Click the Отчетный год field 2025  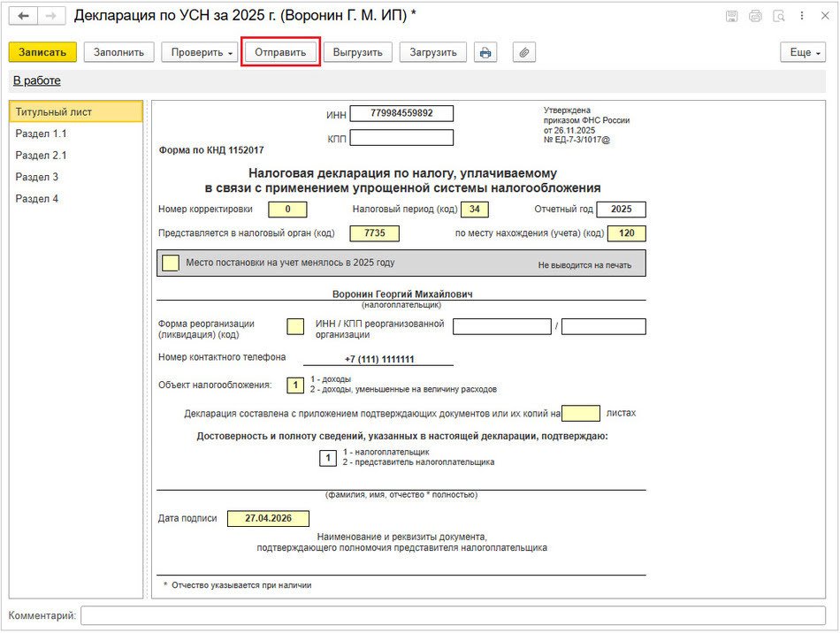click(x=621, y=210)
